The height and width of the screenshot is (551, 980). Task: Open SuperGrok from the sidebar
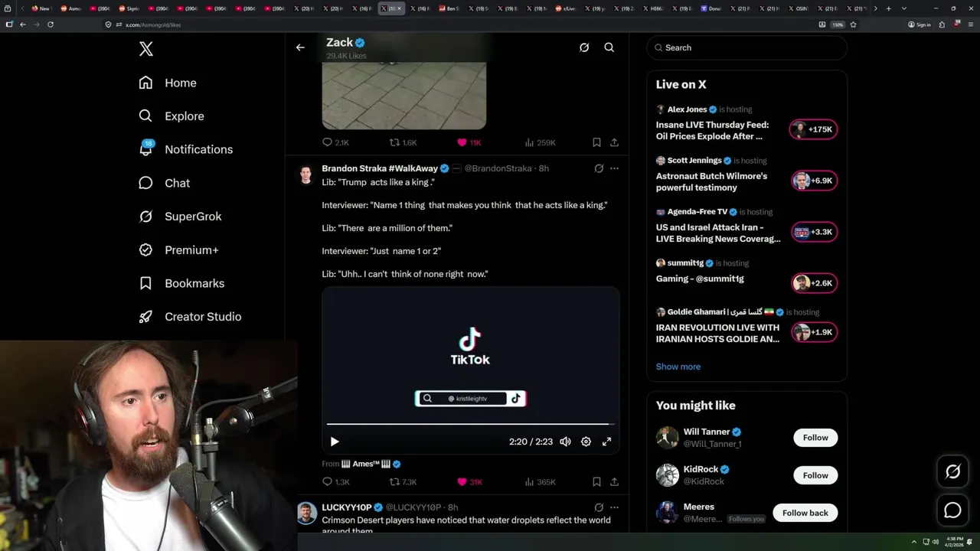pos(181,217)
